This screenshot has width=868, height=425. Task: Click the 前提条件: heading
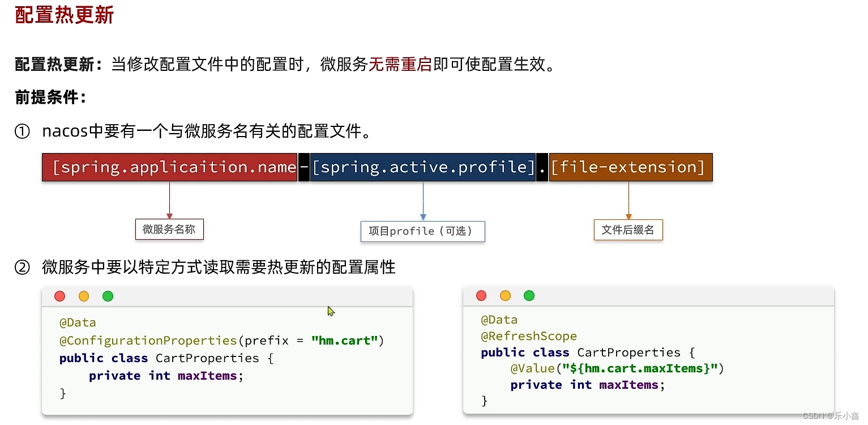tap(50, 97)
